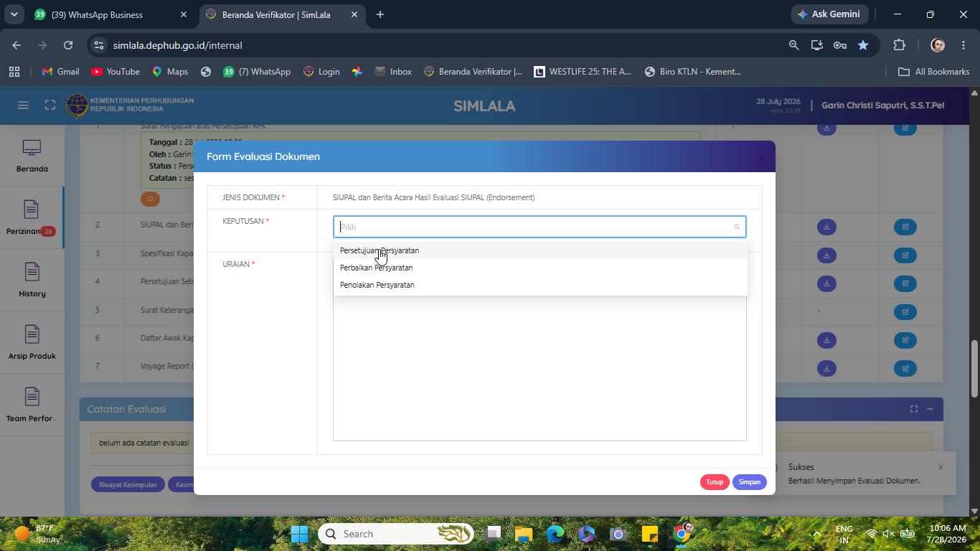
Task: Click the taskbar Search box
Action: (x=396, y=534)
